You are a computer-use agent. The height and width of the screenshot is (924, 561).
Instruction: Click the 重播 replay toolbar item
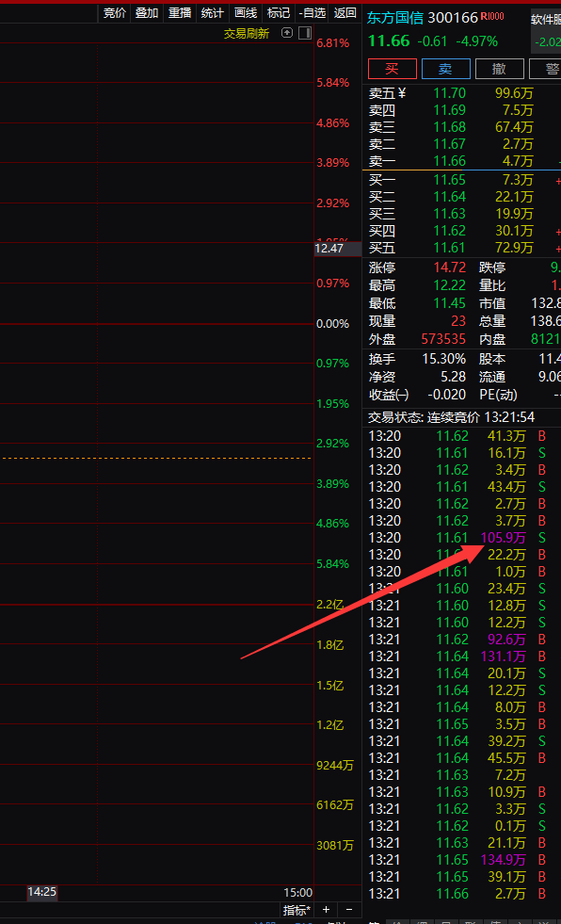180,13
